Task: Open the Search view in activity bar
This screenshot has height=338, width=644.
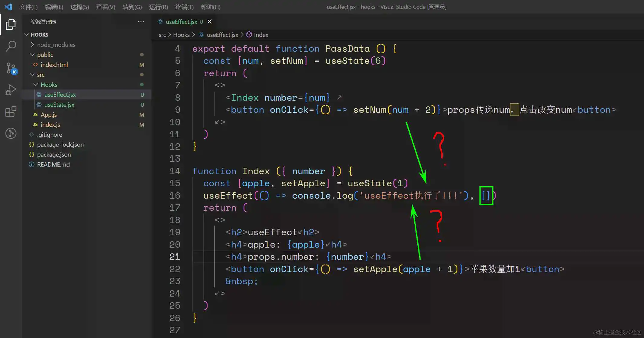Action: [x=11, y=46]
